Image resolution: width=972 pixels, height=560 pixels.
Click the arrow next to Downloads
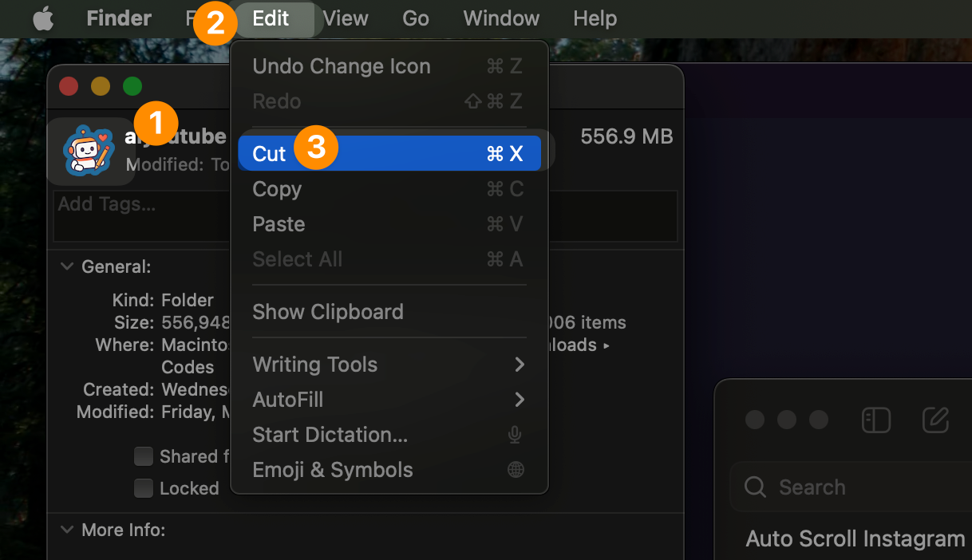click(606, 345)
